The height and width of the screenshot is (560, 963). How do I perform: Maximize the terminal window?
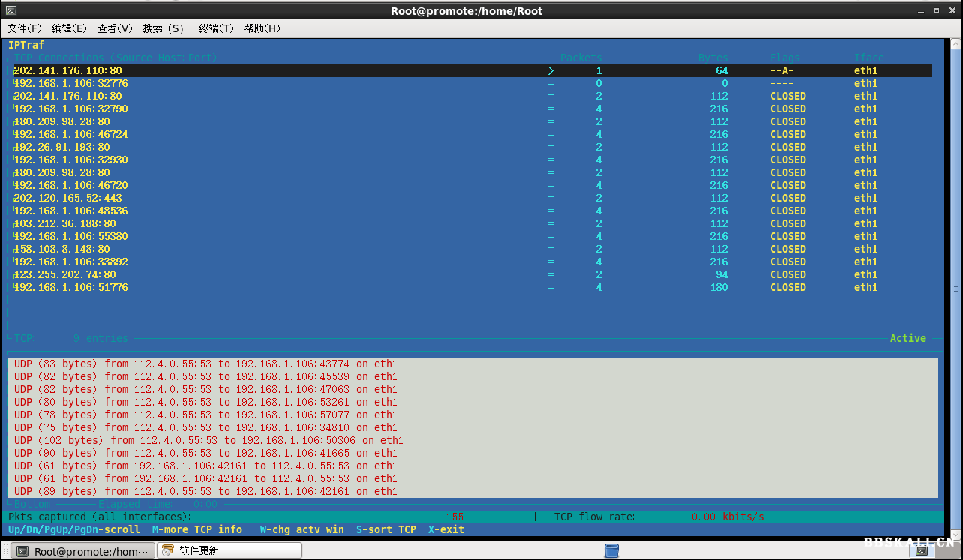pyautogui.click(x=937, y=10)
